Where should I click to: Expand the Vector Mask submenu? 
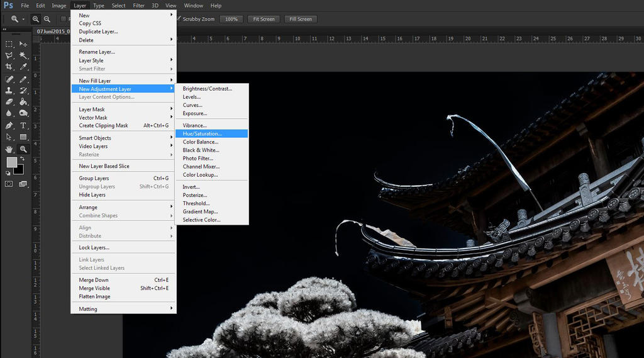click(124, 118)
